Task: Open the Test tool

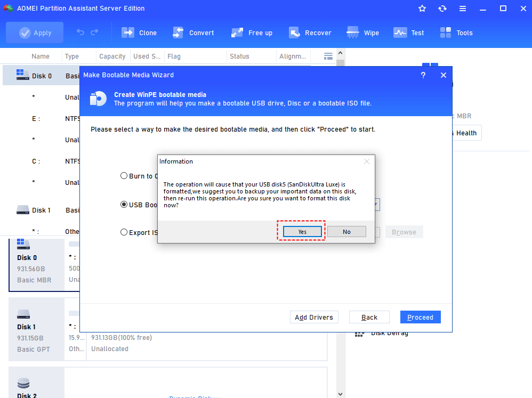Action: pyautogui.click(x=409, y=33)
